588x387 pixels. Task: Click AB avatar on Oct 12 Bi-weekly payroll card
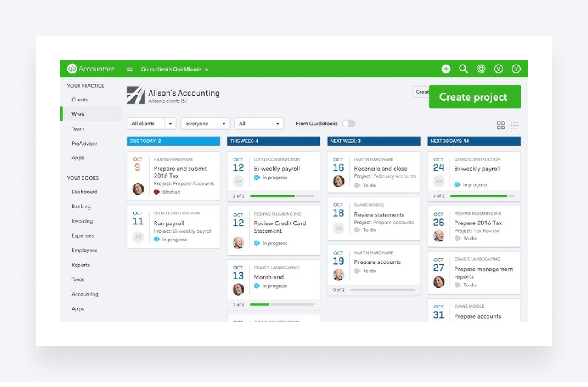238,181
